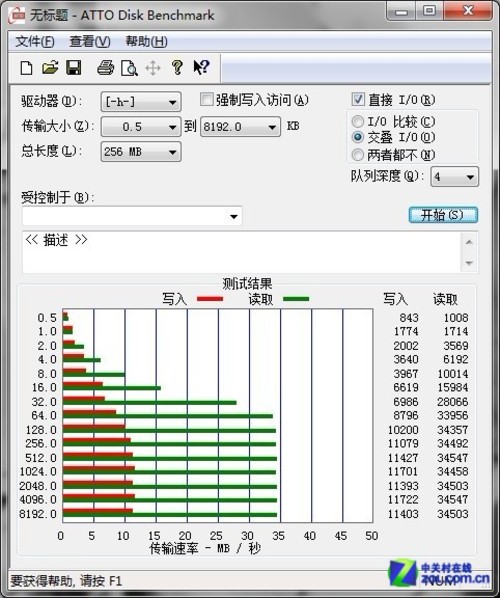500x598 pixels.
Task: Click description box scroll down arrow
Action: tap(469, 263)
